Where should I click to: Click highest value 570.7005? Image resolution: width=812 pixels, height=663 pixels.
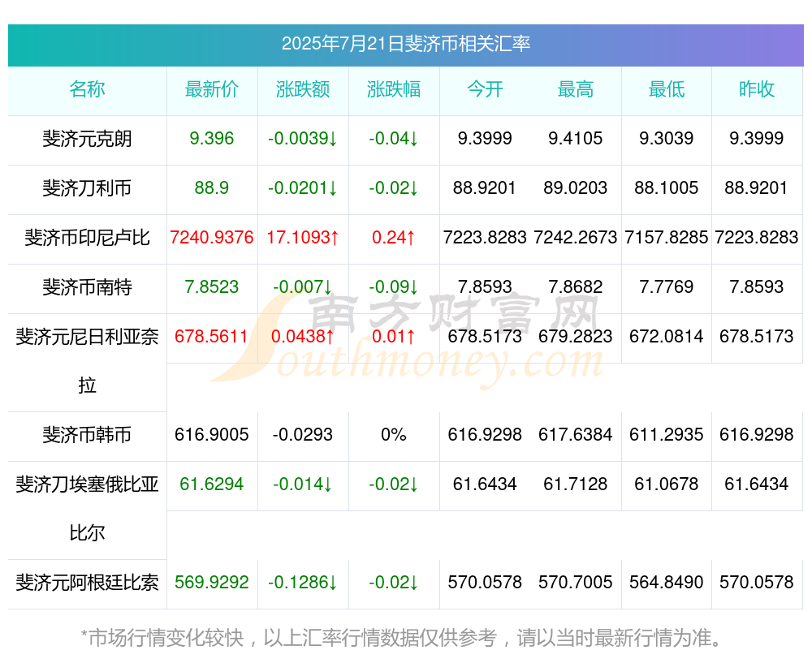[x=576, y=582]
